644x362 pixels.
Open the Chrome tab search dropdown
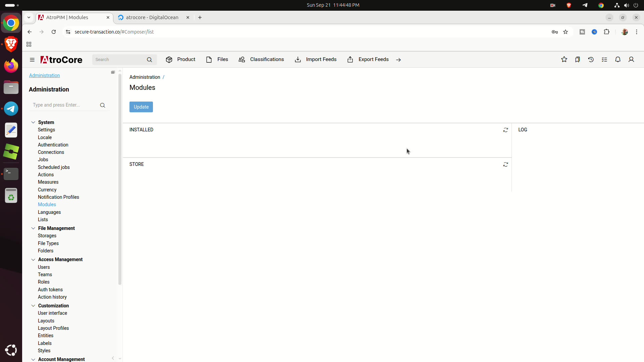point(29,17)
